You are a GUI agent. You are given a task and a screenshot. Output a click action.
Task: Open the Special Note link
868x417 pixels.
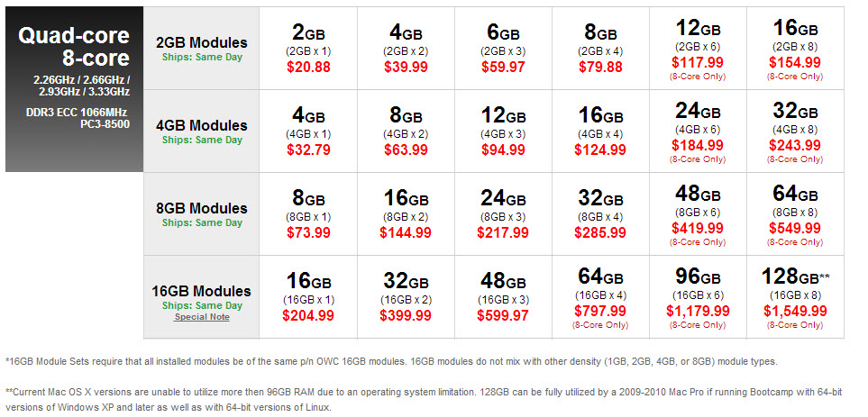coord(202,317)
